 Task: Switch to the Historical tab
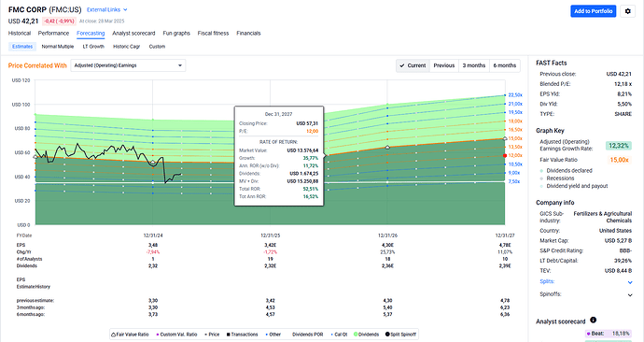(x=20, y=34)
